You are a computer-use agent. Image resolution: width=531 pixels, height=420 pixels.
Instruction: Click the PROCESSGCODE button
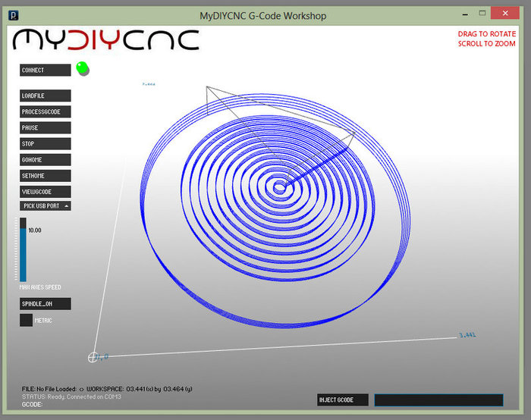coord(45,111)
